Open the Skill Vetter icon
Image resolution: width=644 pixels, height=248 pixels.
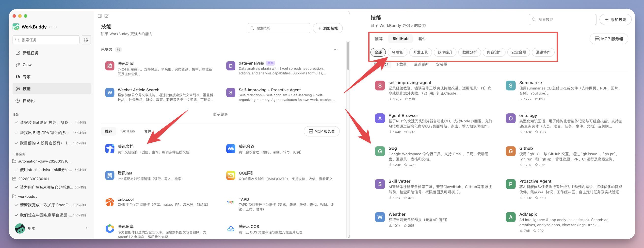(x=380, y=184)
